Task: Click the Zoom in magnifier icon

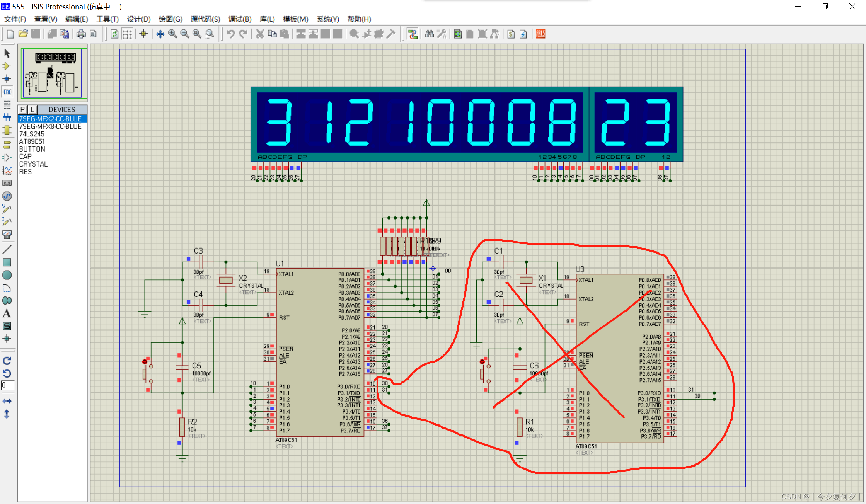Action: [x=172, y=34]
